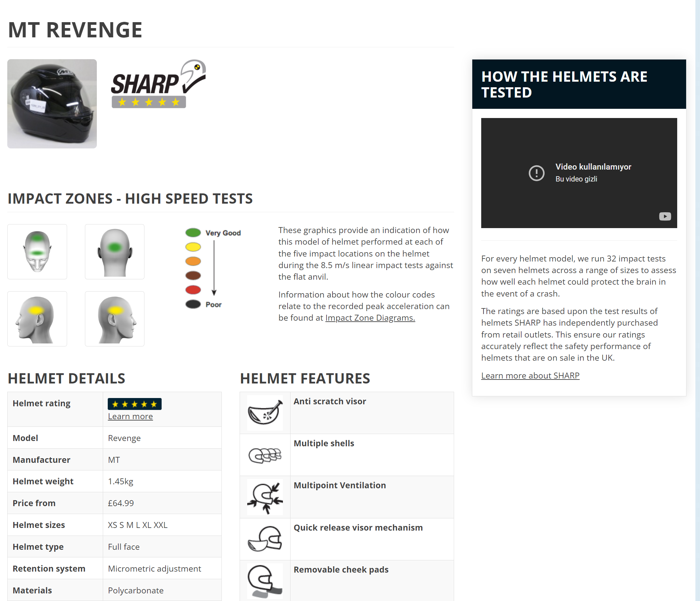Click the YouTube logo in video player
The image size is (700, 601).
pyautogui.click(x=665, y=216)
